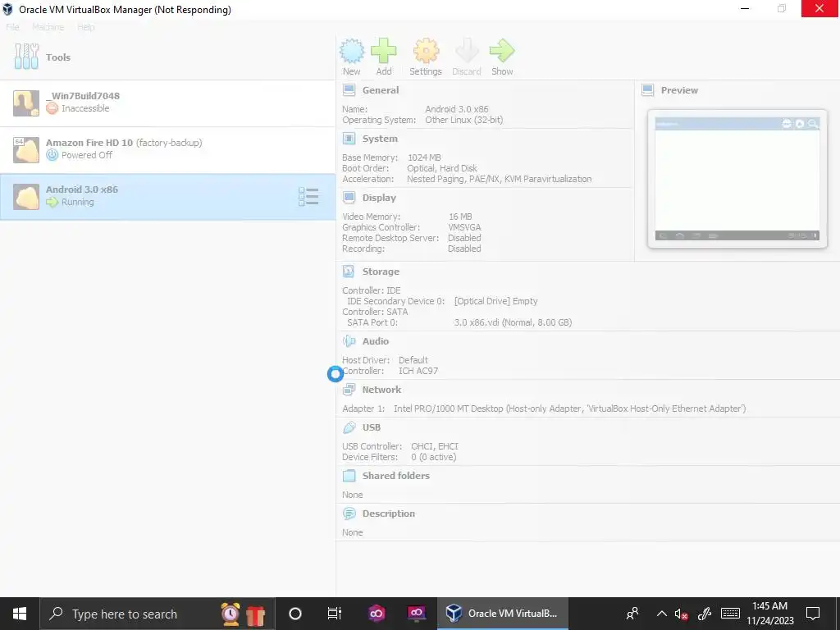Open the Audio settings heading
The height and width of the screenshot is (630, 840).
click(376, 341)
